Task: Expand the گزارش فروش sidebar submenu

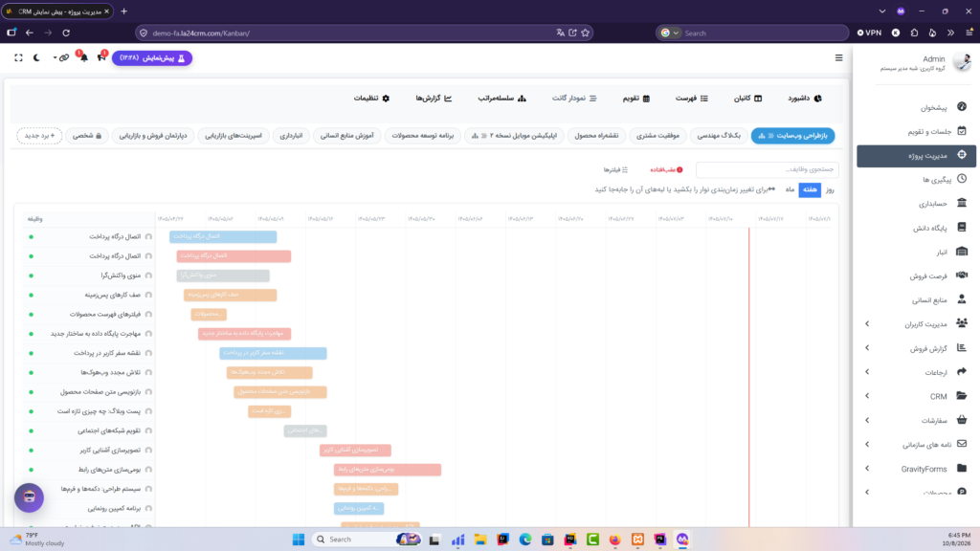Action: tap(867, 348)
